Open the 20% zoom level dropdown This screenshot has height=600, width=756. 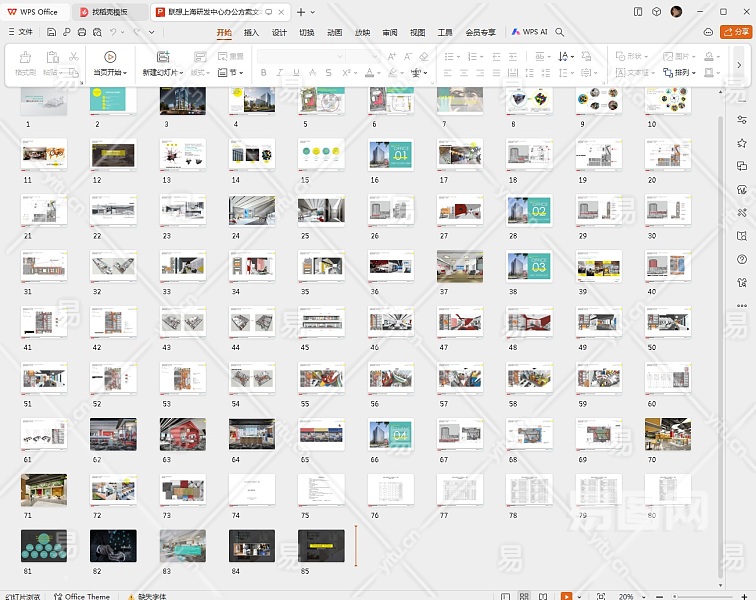coord(627,596)
